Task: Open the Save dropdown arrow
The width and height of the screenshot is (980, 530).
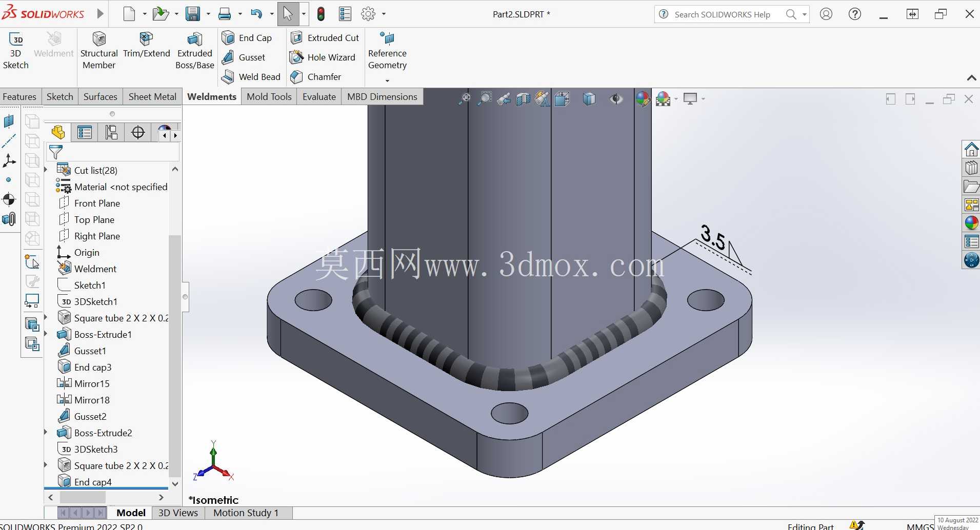Action: pyautogui.click(x=208, y=14)
